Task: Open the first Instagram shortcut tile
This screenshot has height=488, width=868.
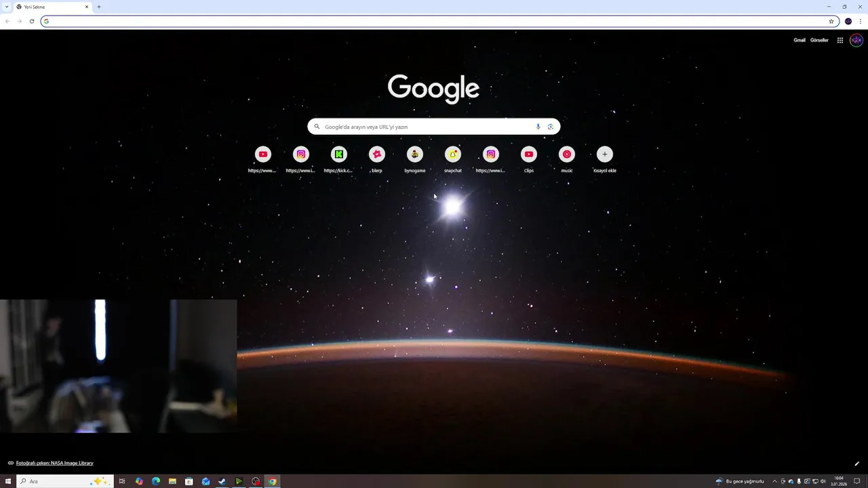Action: click(x=301, y=155)
